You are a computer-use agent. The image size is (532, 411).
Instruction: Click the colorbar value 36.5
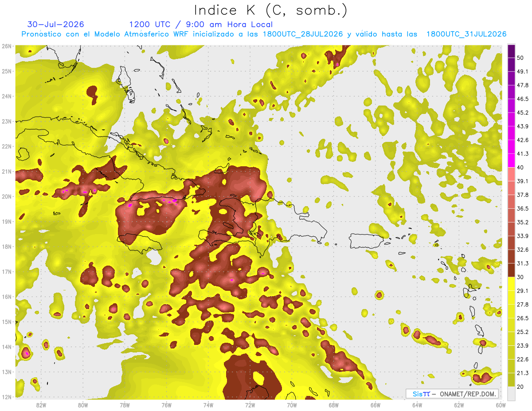523,208
